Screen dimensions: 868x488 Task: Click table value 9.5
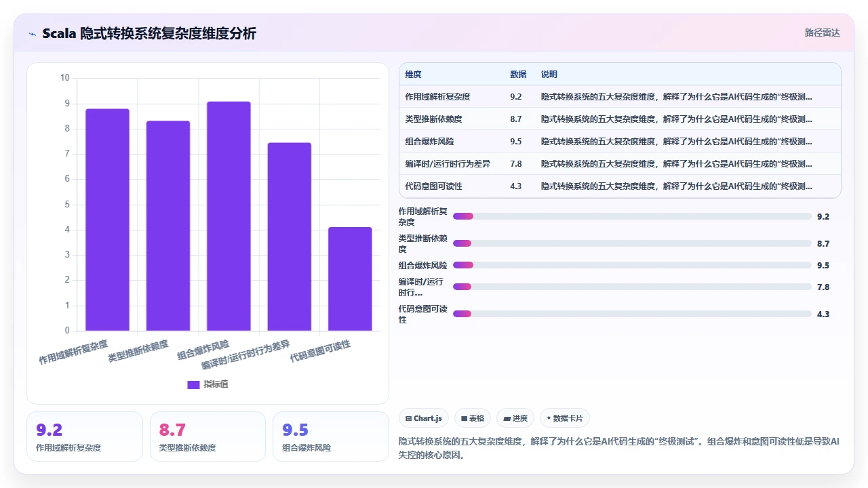point(516,142)
